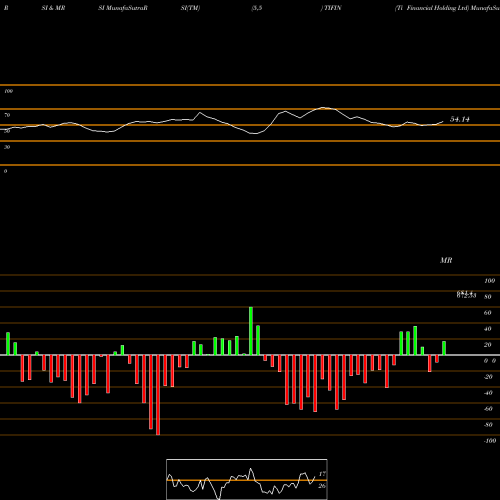Click the "80" label on MR right axis

point(488,297)
